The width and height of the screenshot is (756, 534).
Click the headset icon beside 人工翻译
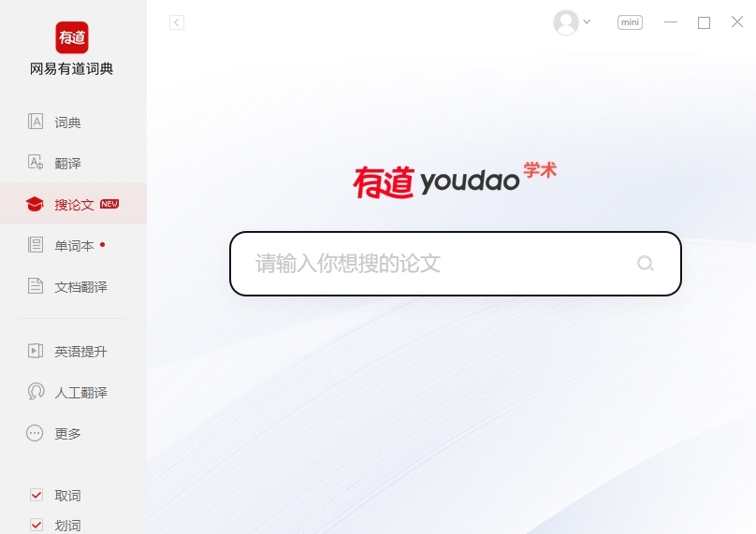click(x=36, y=391)
